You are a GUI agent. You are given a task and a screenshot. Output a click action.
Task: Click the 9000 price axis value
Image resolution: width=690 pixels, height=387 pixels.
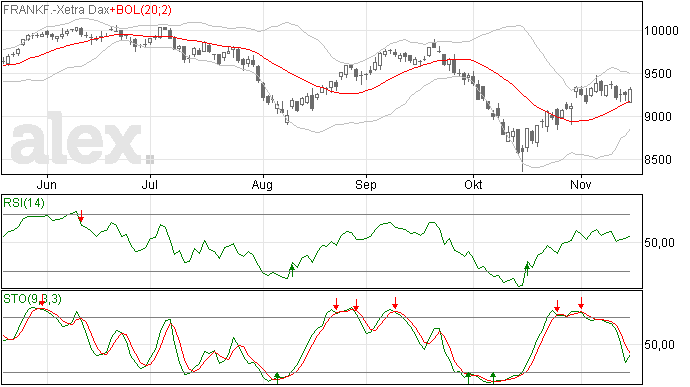pyautogui.click(x=658, y=117)
